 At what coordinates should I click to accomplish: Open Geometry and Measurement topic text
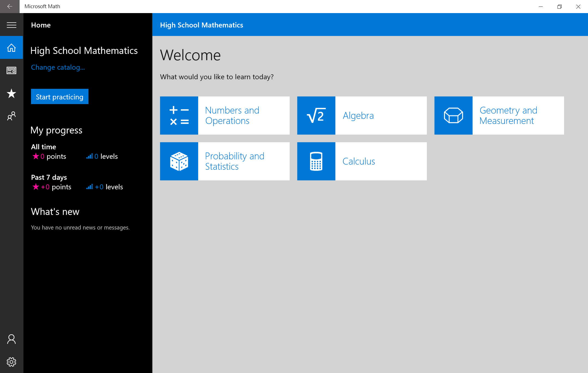(508, 116)
